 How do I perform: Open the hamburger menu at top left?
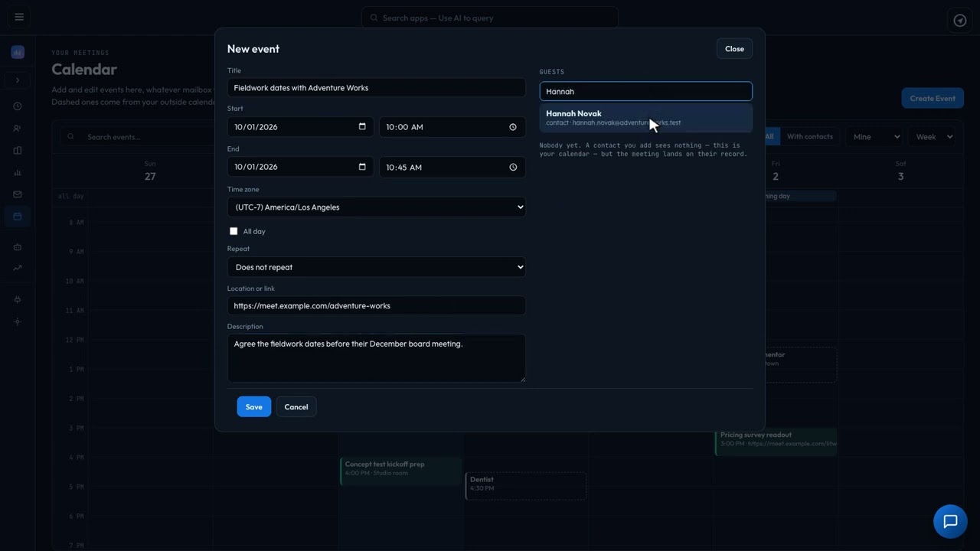[19, 17]
